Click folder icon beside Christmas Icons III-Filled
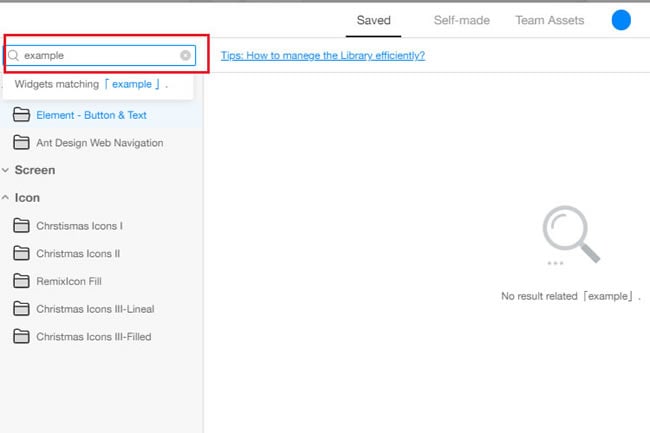 click(x=21, y=336)
